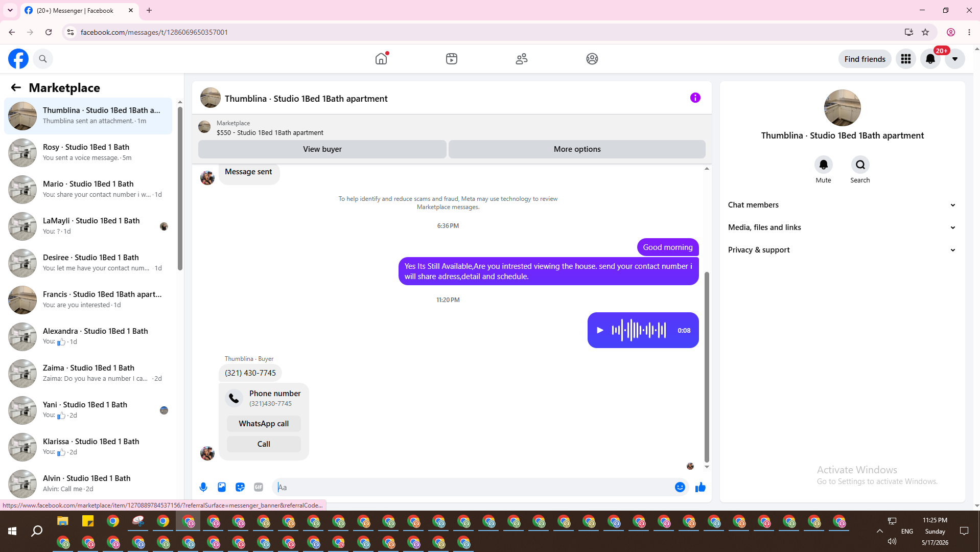Open conversation information icon
This screenshot has width=980, height=552.
coord(695,98)
